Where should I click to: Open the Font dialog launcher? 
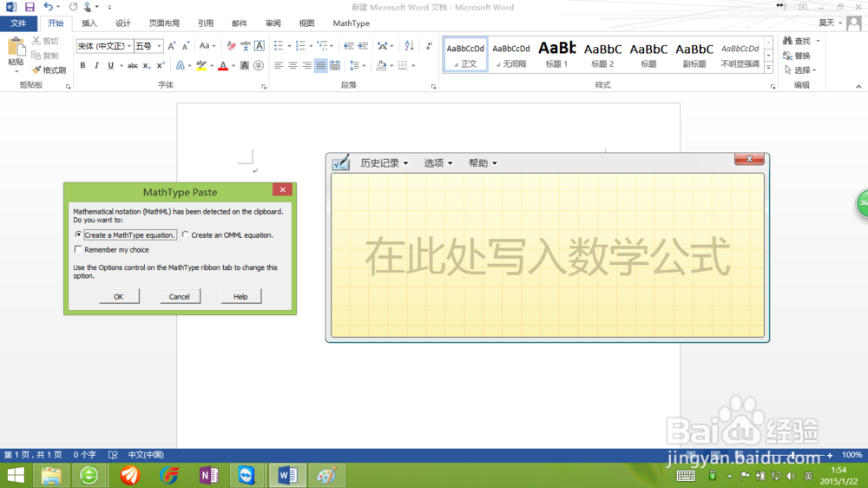[264, 87]
